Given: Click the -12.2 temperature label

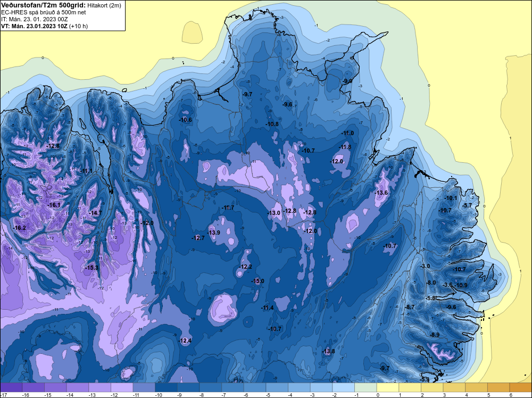Looking at the screenshot, I should 245,267.
